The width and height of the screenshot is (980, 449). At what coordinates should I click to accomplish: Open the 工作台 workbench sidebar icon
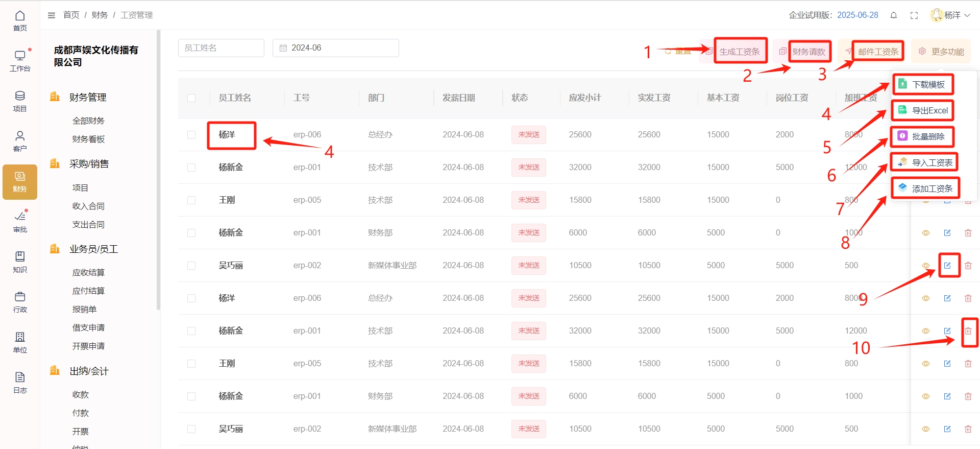(20, 60)
